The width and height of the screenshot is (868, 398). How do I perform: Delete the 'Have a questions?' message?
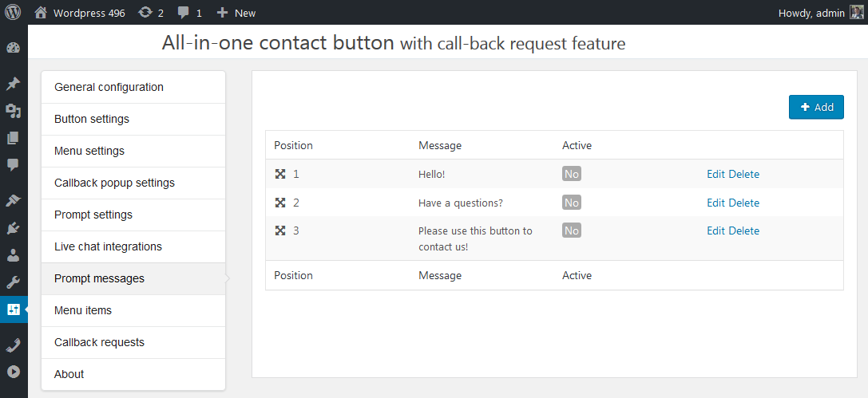click(x=744, y=203)
